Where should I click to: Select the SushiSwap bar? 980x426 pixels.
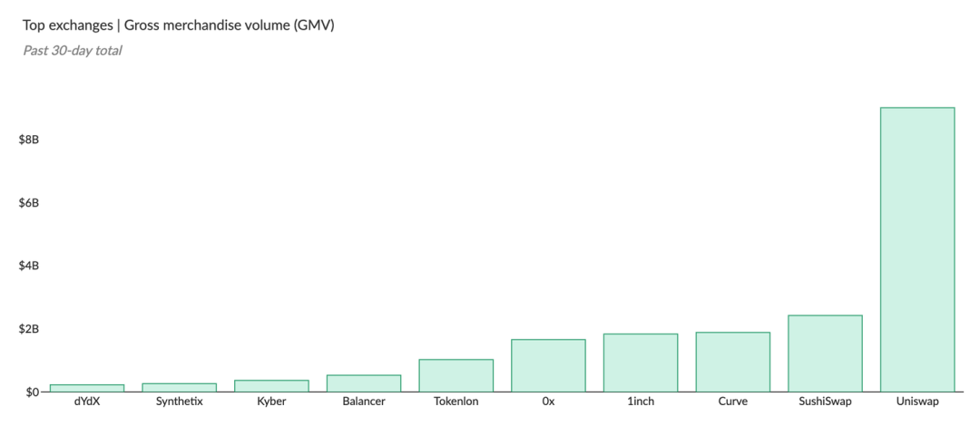pyautogui.click(x=825, y=353)
